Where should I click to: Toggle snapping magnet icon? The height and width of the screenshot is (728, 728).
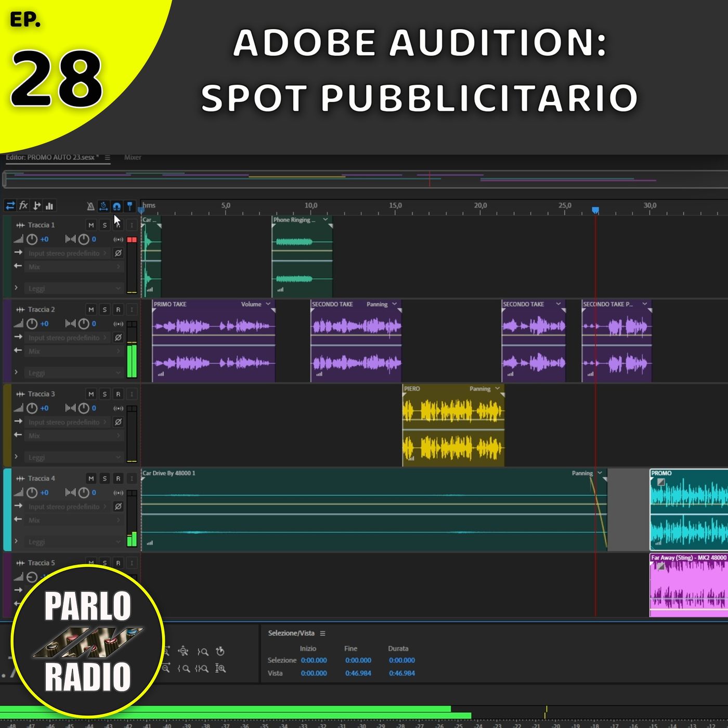point(116,206)
